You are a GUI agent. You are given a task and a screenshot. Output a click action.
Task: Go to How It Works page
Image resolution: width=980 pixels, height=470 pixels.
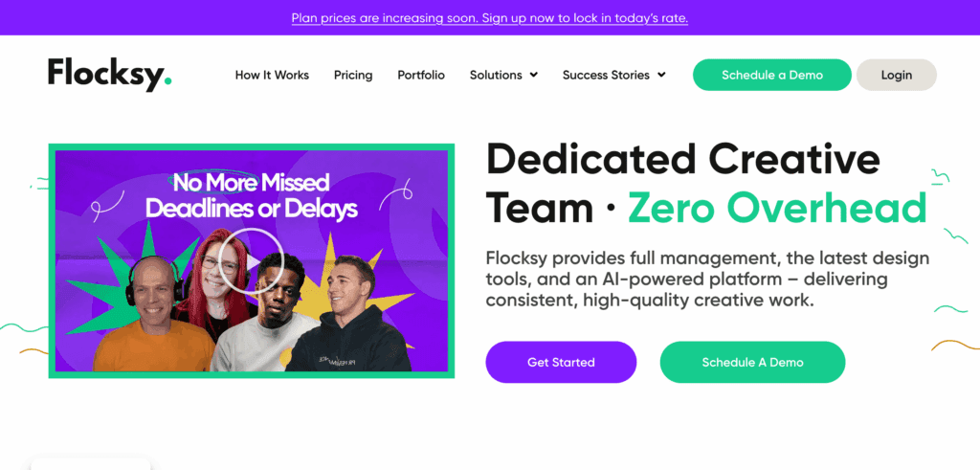(x=272, y=75)
